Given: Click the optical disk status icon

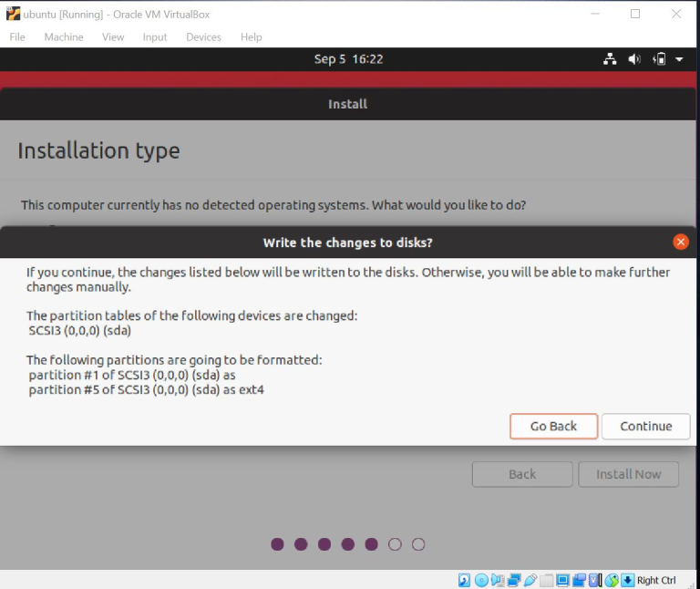Looking at the screenshot, I should pos(480,580).
